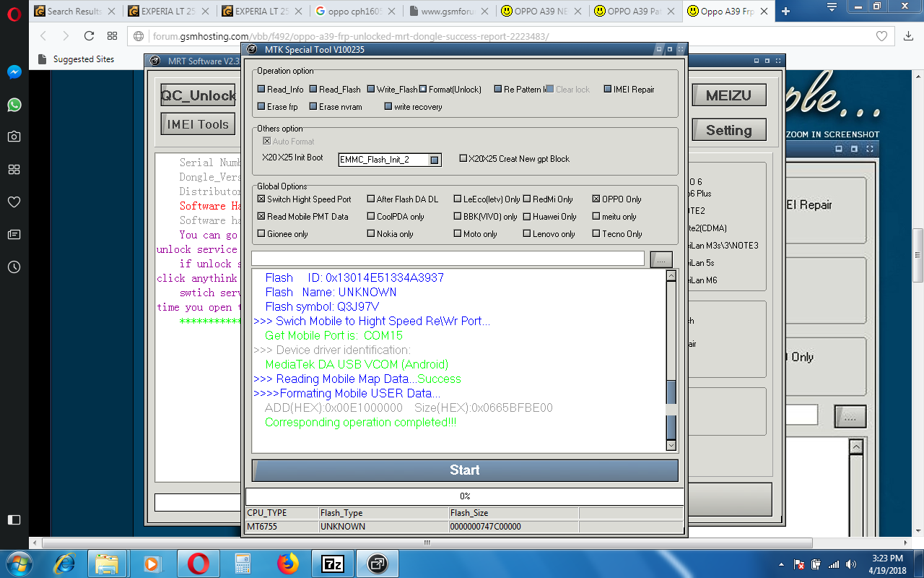Show hidden system tray icons arrow
This screenshot has width=924, height=578.
(782, 564)
